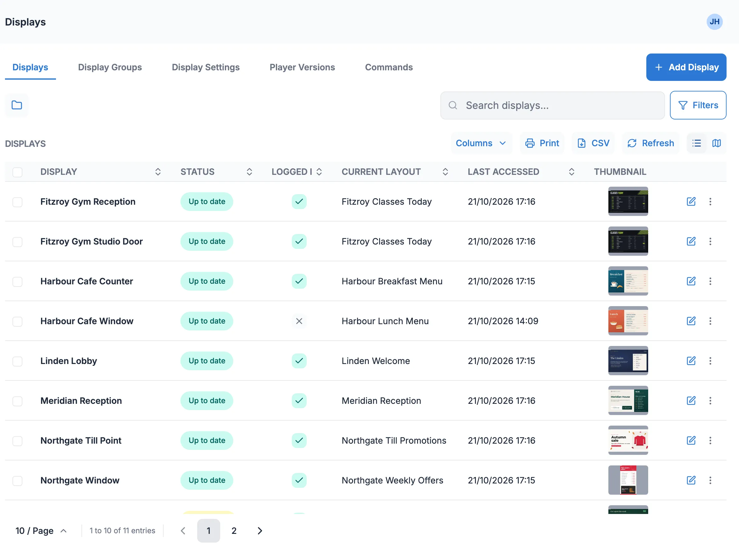
Task: Open the three-dot menu for Linden Lobby
Action: pyautogui.click(x=710, y=361)
